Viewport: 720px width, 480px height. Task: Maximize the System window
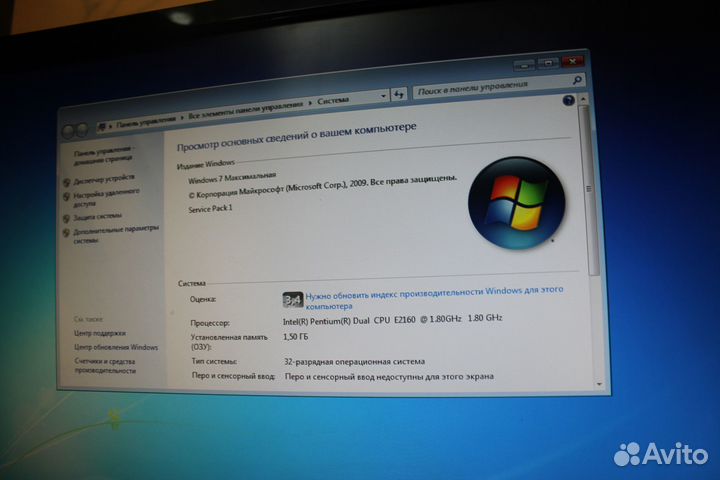[x=548, y=63]
